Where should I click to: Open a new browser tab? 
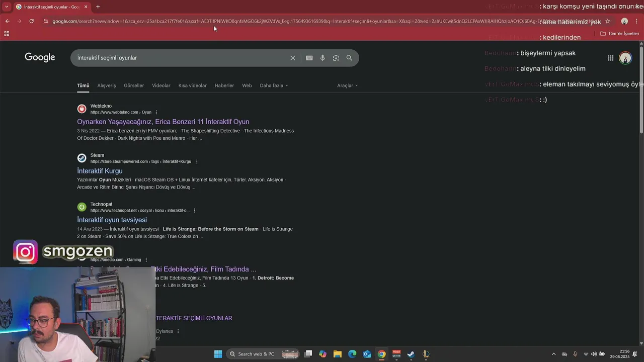click(98, 7)
